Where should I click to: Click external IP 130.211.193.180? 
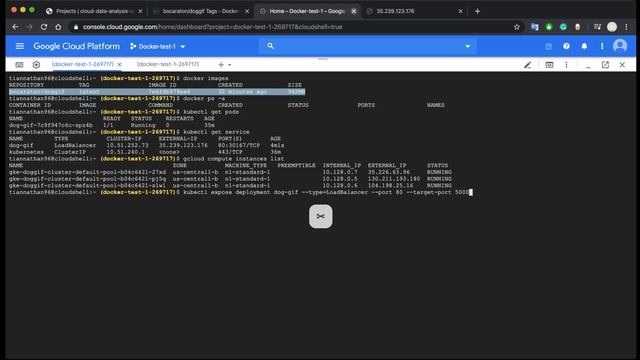point(393,179)
